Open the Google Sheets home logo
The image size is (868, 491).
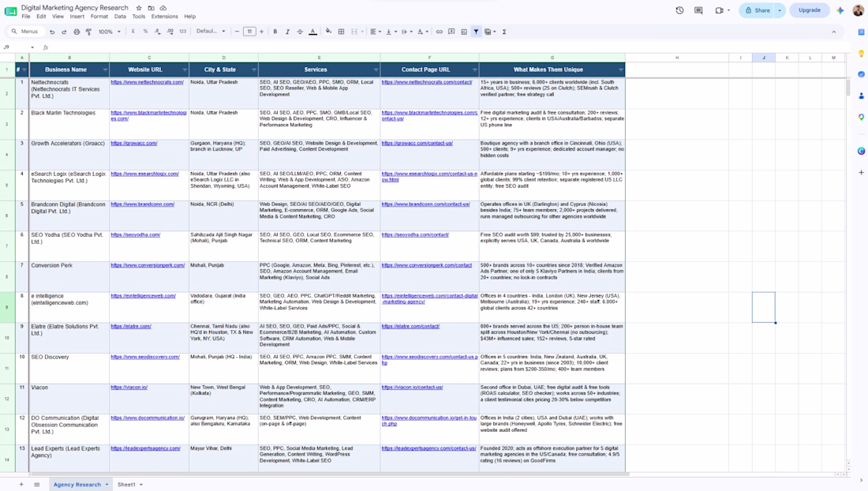(x=10, y=10)
